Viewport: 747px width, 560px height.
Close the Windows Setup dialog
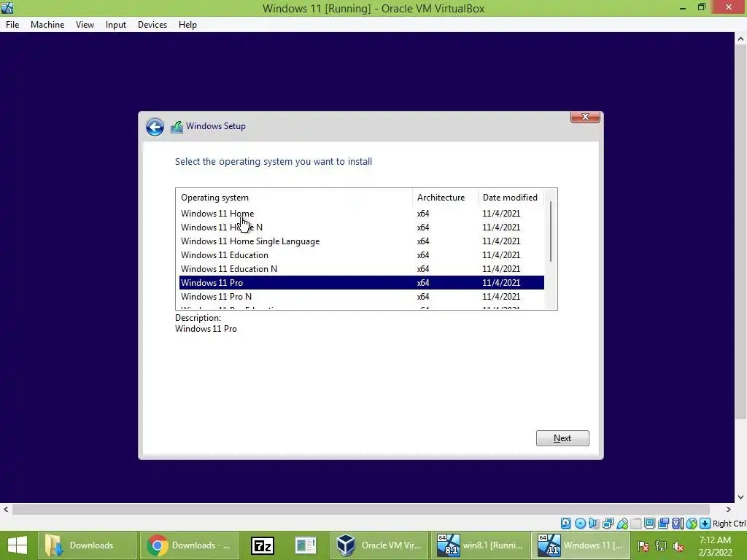(586, 117)
